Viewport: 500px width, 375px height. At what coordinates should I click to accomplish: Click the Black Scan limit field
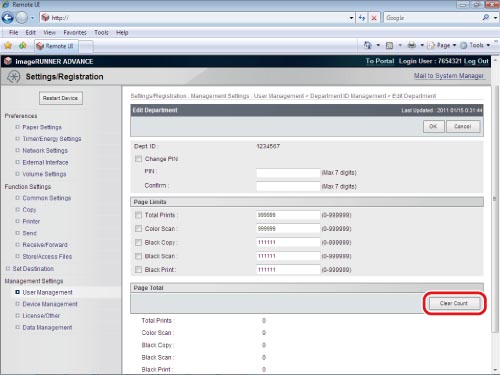point(288,256)
